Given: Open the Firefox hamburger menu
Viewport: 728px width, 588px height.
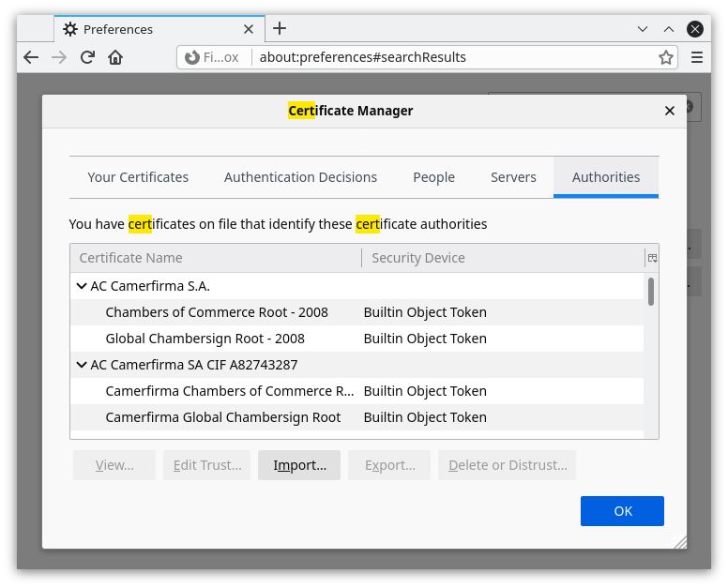Looking at the screenshot, I should click(x=696, y=57).
